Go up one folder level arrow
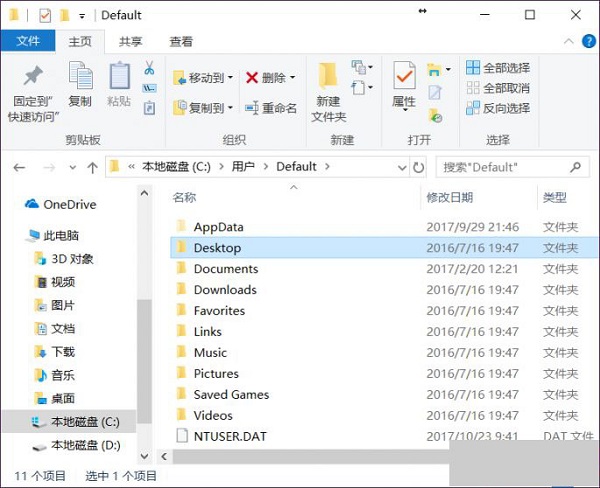 [92, 167]
